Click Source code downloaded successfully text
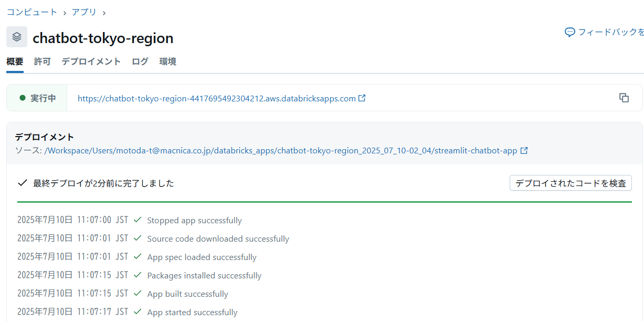The image size is (644, 322). [x=218, y=239]
